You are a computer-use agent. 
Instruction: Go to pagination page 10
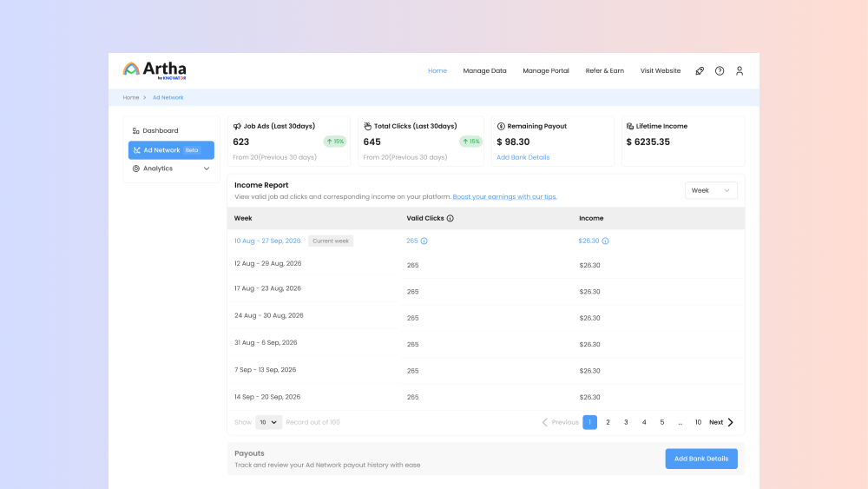click(x=698, y=422)
